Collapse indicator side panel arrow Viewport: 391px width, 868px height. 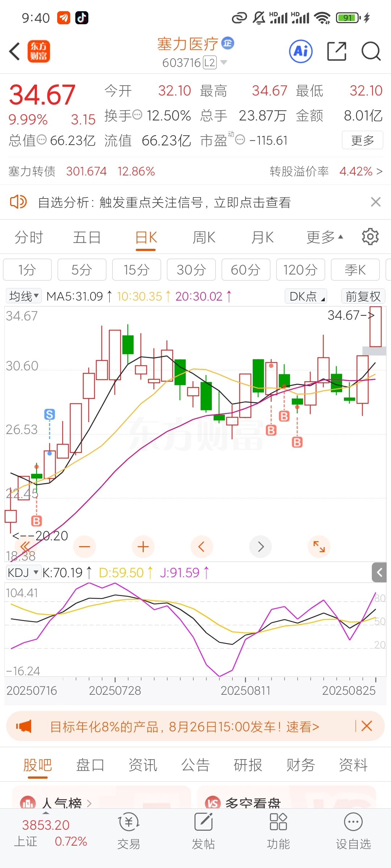click(x=379, y=572)
